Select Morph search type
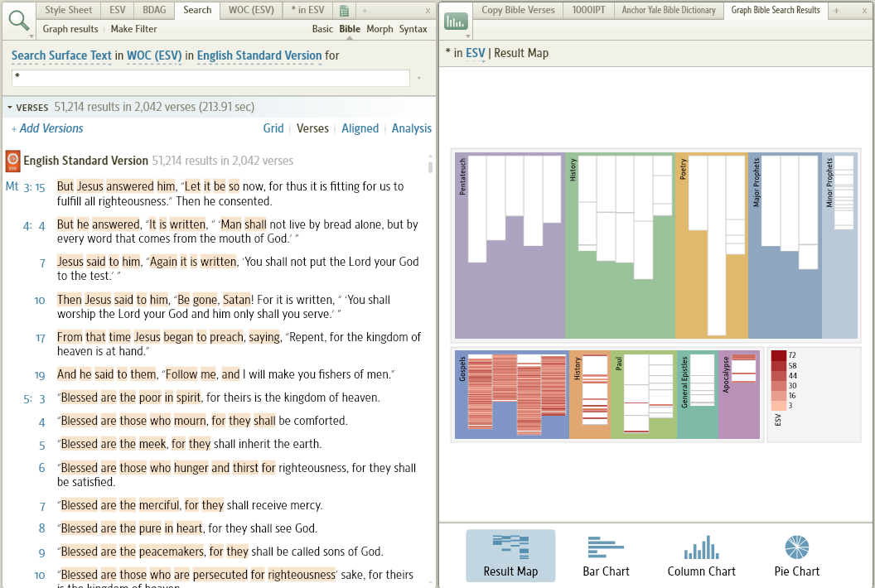 (379, 29)
